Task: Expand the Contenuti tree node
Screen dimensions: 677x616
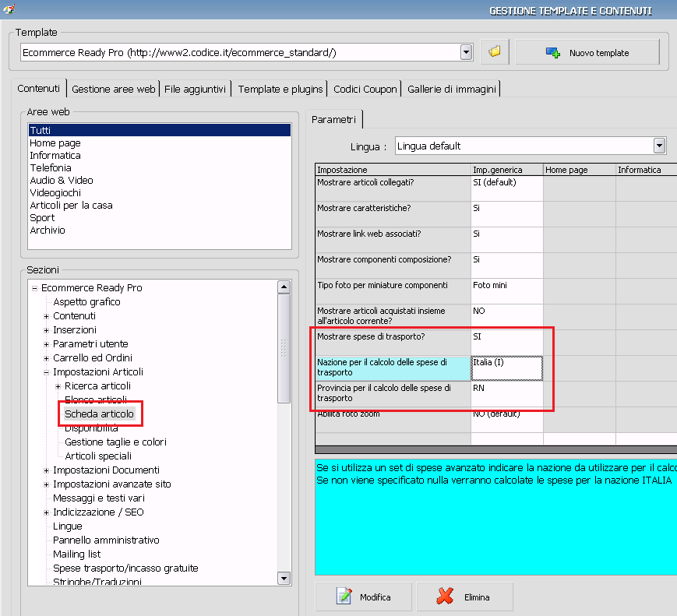Action: tap(46, 316)
